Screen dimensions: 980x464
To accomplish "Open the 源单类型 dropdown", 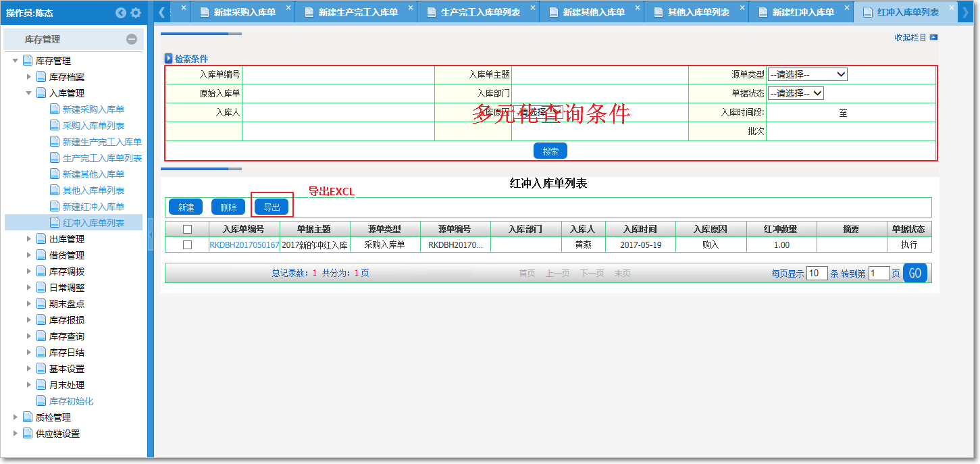I will [x=807, y=74].
